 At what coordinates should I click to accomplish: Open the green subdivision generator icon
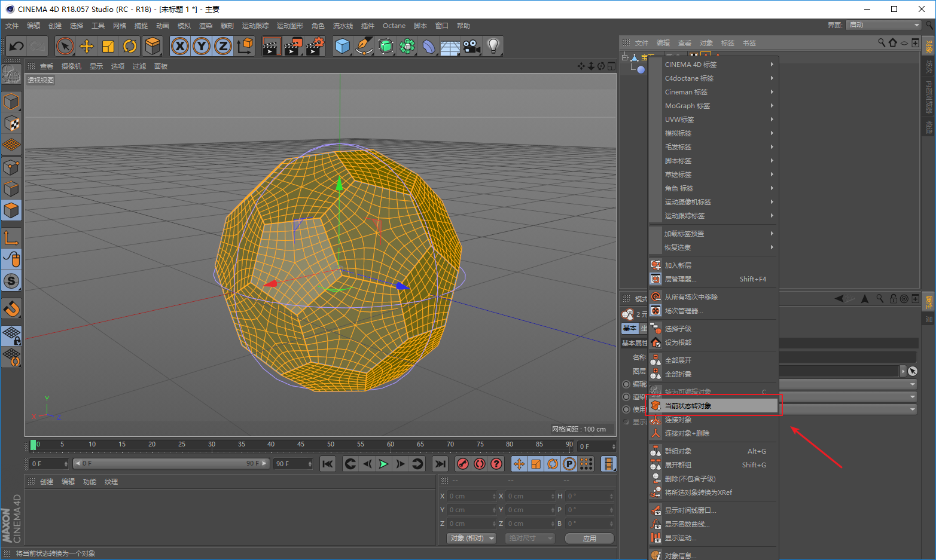pyautogui.click(x=386, y=46)
